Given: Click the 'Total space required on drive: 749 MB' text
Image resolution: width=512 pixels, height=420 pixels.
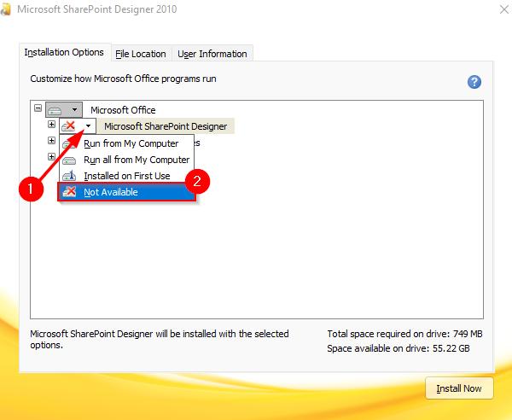Looking at the screenshot, I should [404, 334].
